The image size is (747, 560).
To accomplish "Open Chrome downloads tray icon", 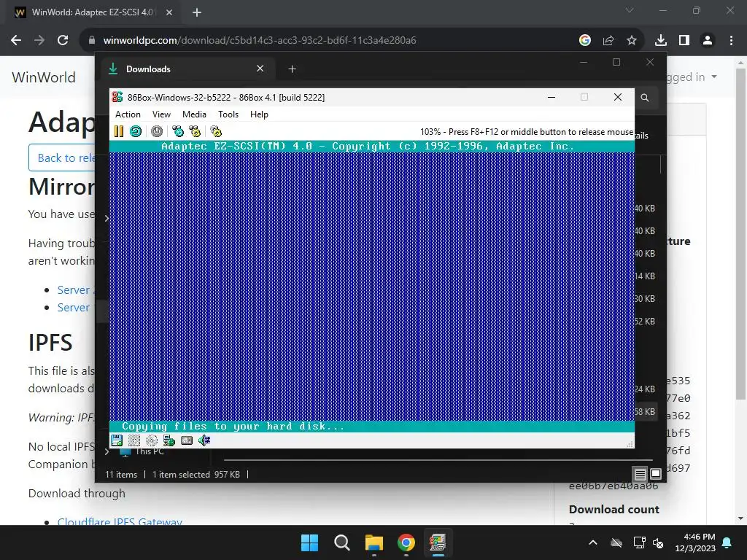I will [x=661, y=41].
